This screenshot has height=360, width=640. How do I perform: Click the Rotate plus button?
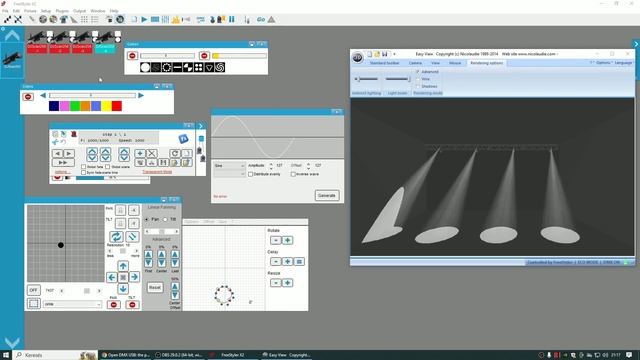click(287, 240)
